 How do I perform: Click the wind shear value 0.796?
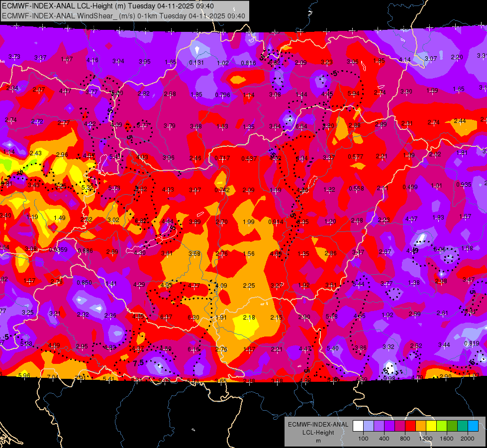[223, 95]
